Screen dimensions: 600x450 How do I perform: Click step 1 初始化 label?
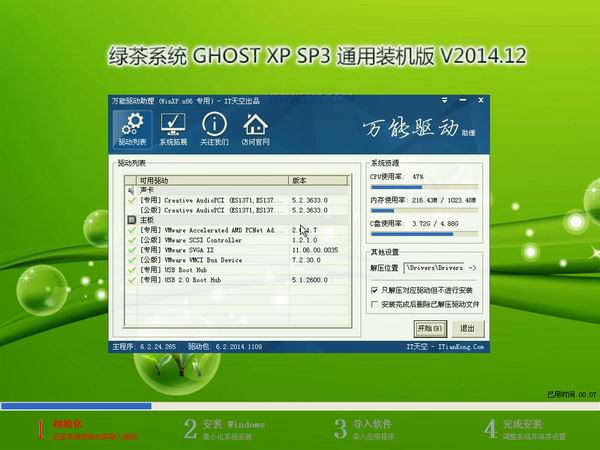click(68, 424)
